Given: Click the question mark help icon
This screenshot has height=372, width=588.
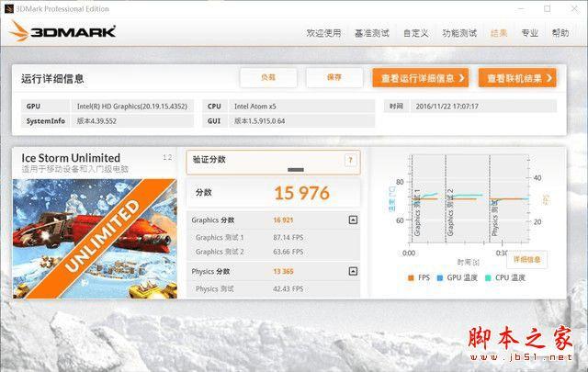Looking at the screenshot, I should pyautogui.click(x=350, y=161).
